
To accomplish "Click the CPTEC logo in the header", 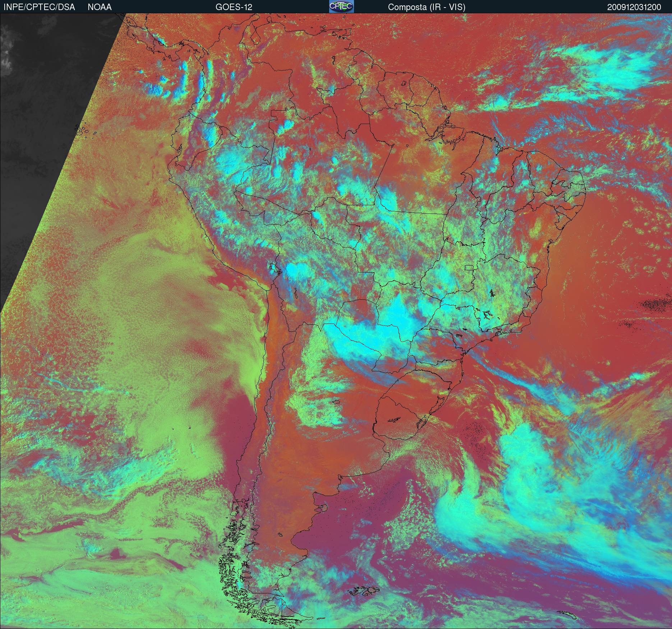I will point(341,6).
